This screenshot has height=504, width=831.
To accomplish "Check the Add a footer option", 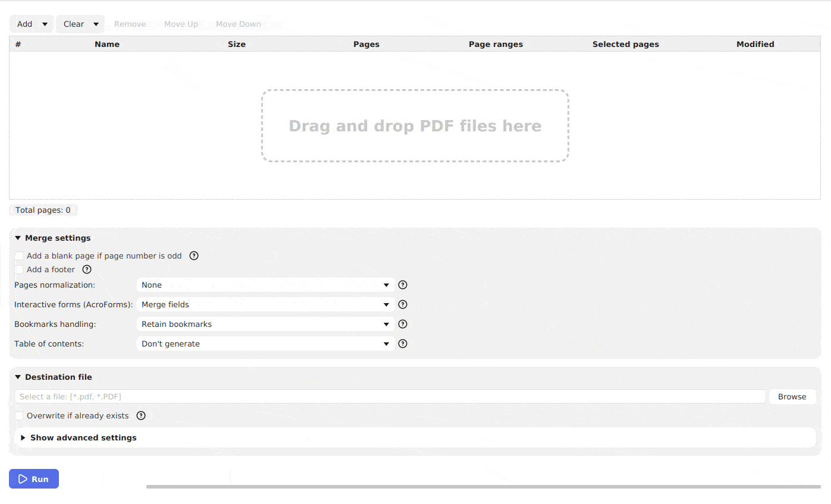I will click(x=19, y=269).
